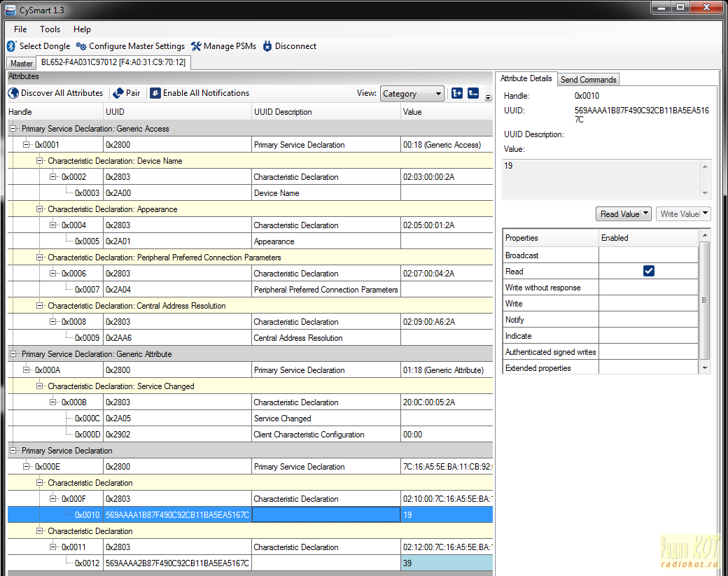Click the value cell '00:18 (Generic Access)'
This screenshot has height=576, width=728.
tap(447, 144)
